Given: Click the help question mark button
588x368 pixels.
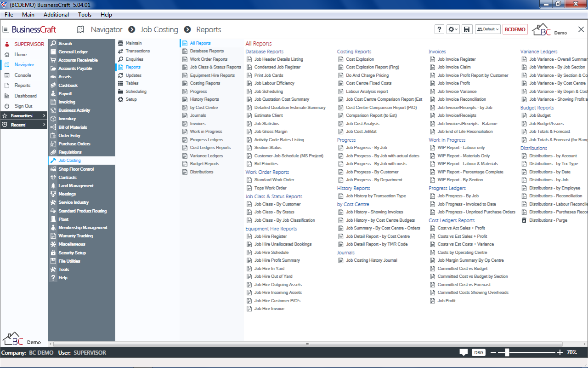Looking at the screenshot, I should (x=439, y=29).
